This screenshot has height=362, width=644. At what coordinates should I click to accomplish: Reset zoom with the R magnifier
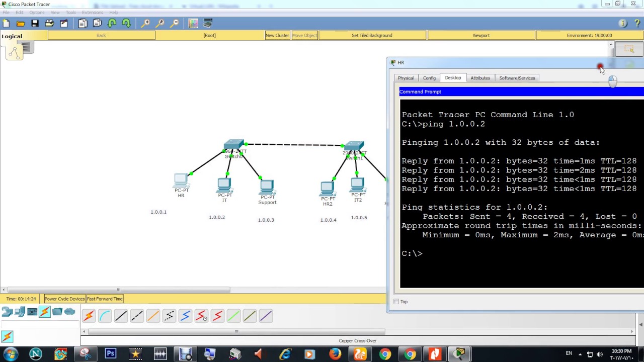pyautogui.click(x=159, y=24)
